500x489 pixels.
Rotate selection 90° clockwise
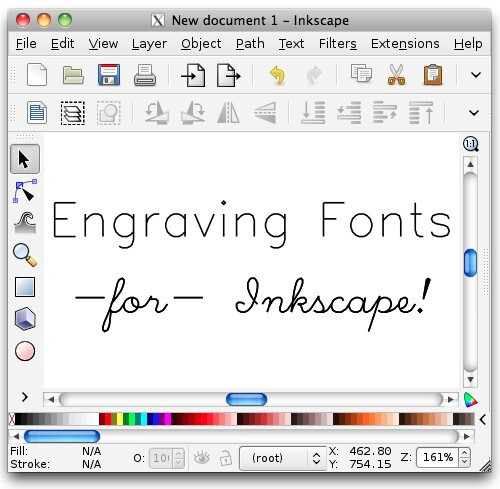pos(193,113)
